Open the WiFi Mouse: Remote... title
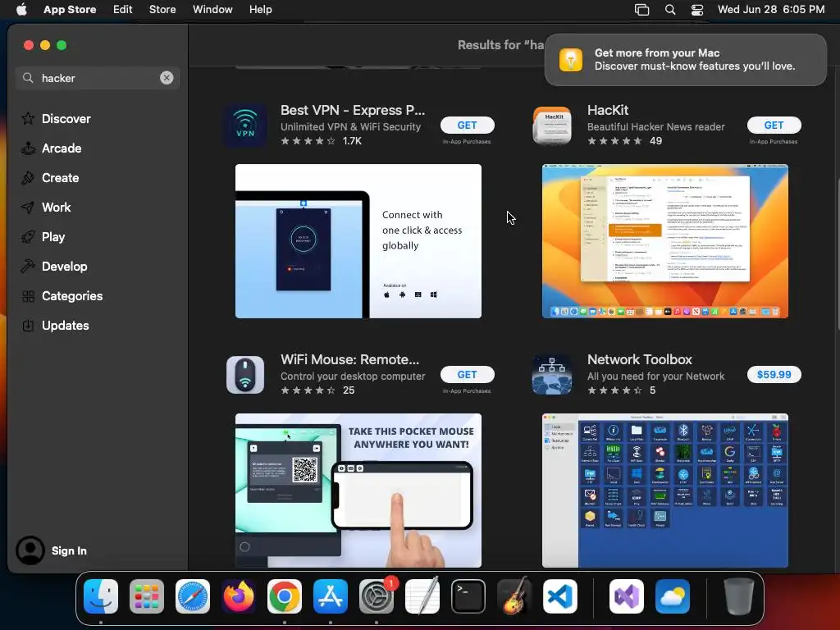Viewport: 840px width, 630px height. [349, 359]
